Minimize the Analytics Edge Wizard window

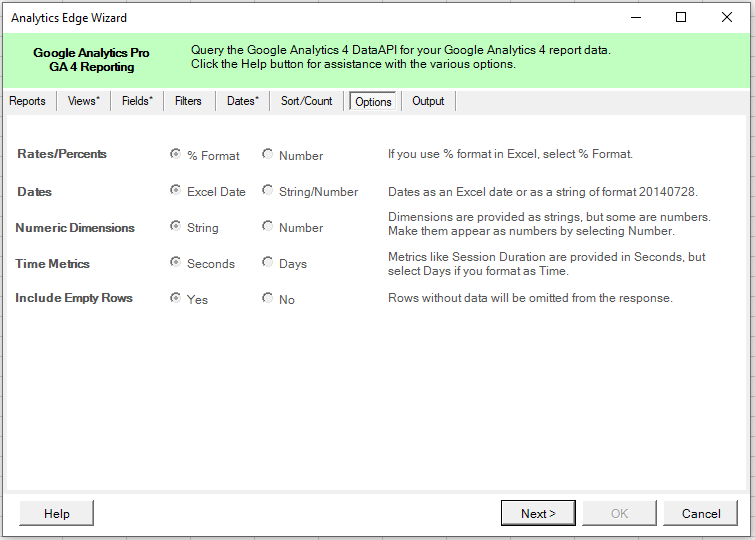coord(636,17)
